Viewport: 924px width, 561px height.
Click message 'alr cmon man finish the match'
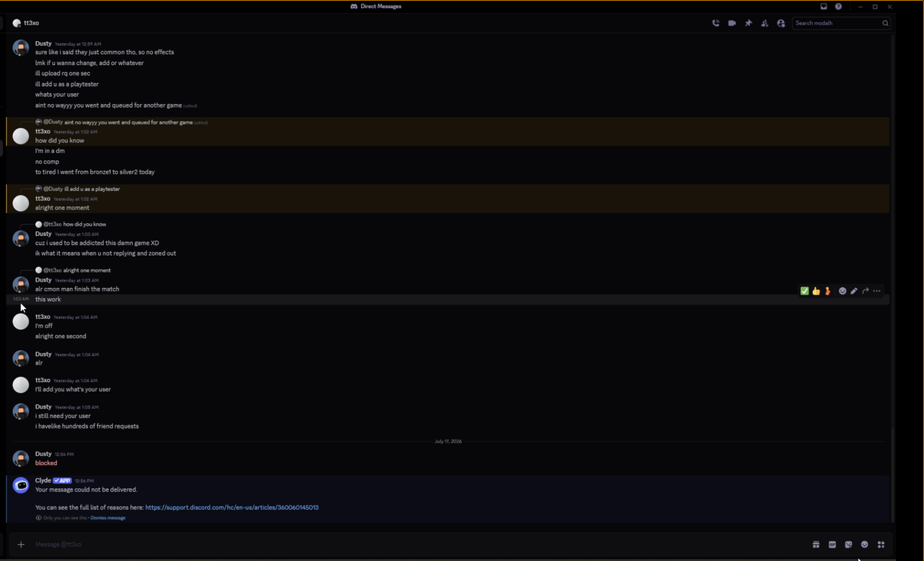coord(77,289)
